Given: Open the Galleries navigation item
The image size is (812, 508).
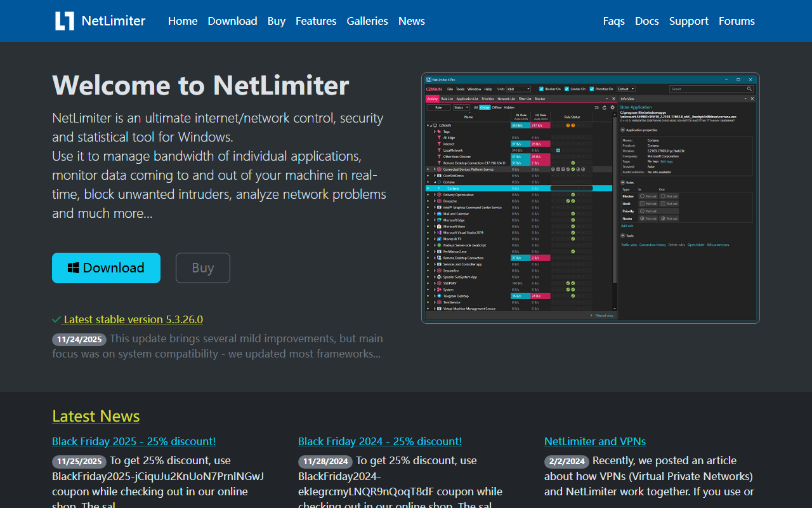Looking at the screenshot, I should coord(367,21).
